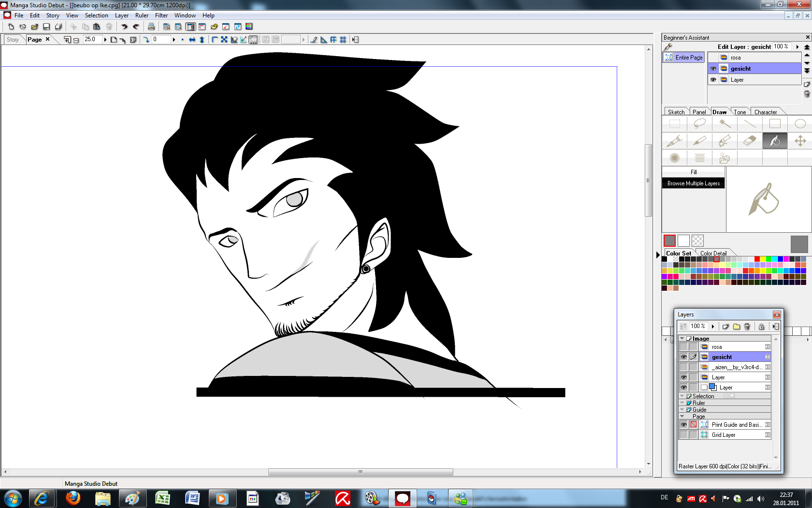The image size is (812, 508).
Task: Click the Flip Horizontally arrow icon
Action: [192, 40]
